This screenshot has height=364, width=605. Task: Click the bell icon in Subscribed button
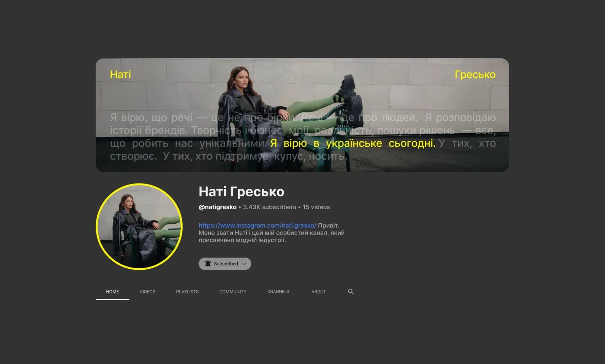pos(208,264)
